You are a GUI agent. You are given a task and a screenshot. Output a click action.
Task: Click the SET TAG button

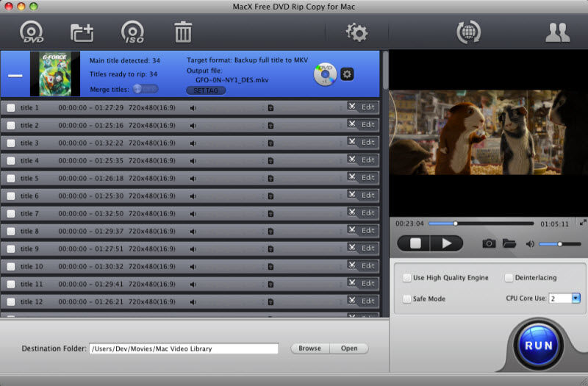tap(206, 90)
